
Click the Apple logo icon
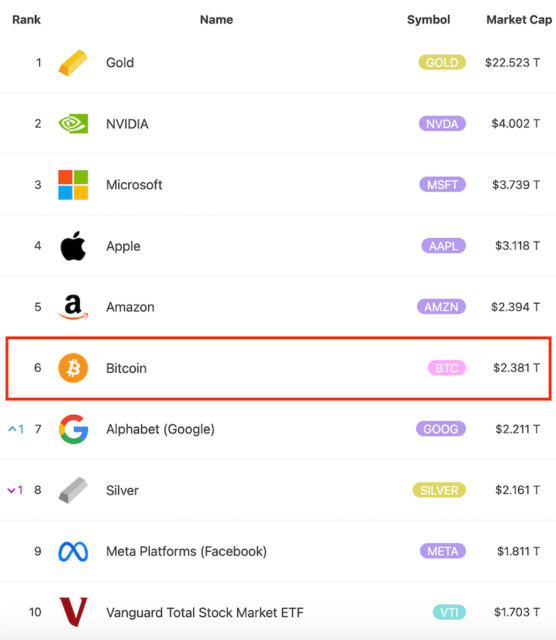point(73,246)
